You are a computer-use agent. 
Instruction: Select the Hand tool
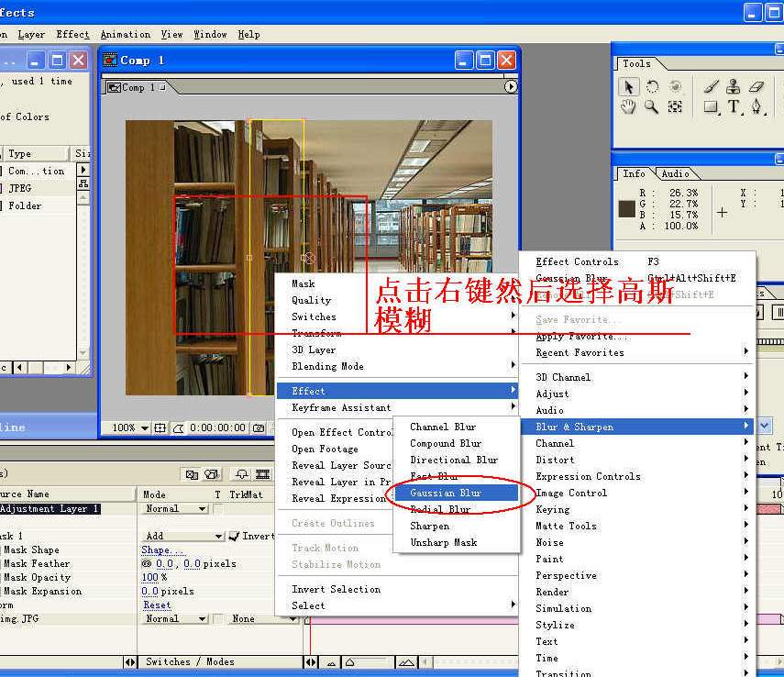pos(628,106)
